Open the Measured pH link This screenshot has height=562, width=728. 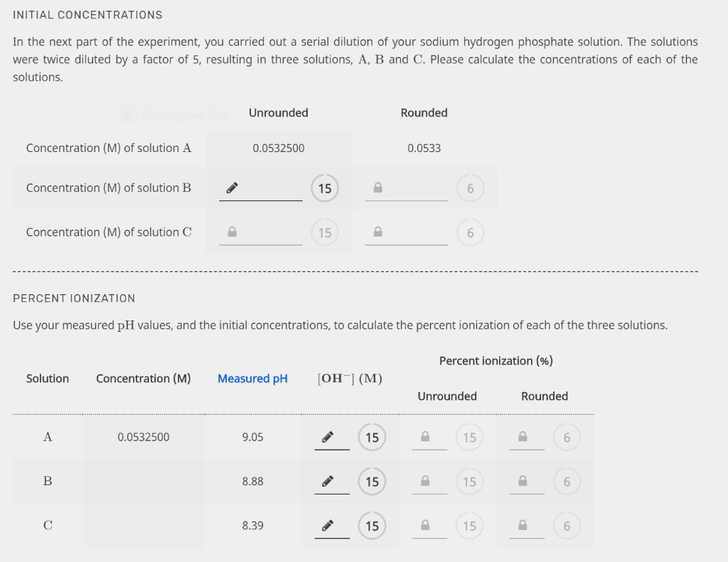tap(252, 378)
